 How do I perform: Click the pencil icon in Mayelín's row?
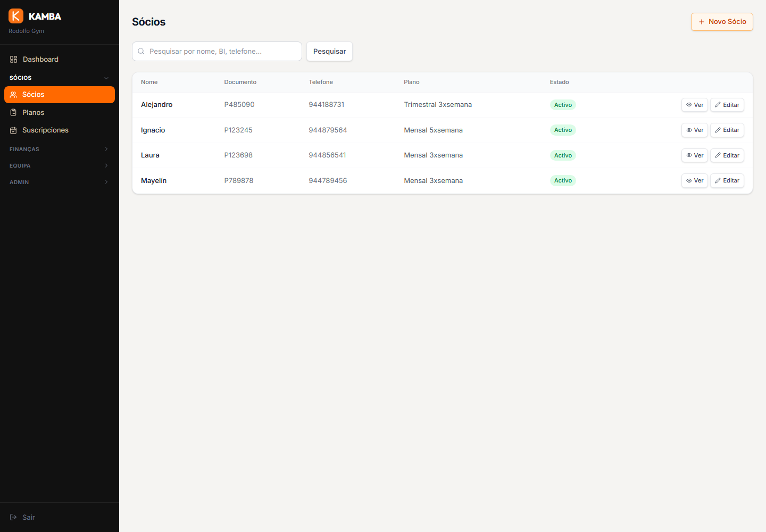point(718,180)
